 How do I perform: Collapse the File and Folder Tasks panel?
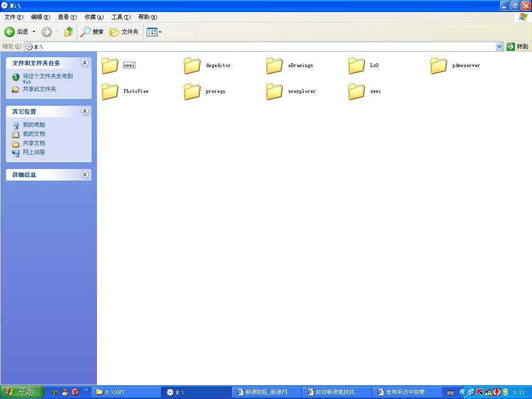[85, 63]
